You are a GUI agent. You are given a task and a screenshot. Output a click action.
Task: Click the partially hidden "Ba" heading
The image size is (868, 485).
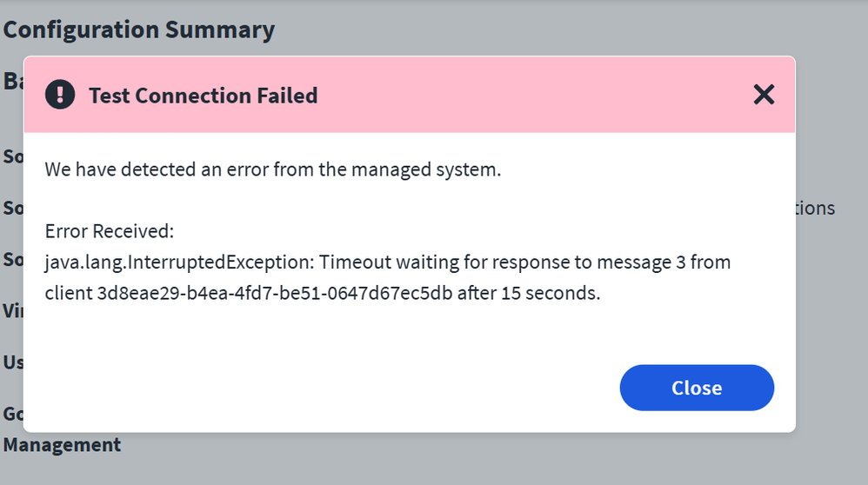pos(12,82)
